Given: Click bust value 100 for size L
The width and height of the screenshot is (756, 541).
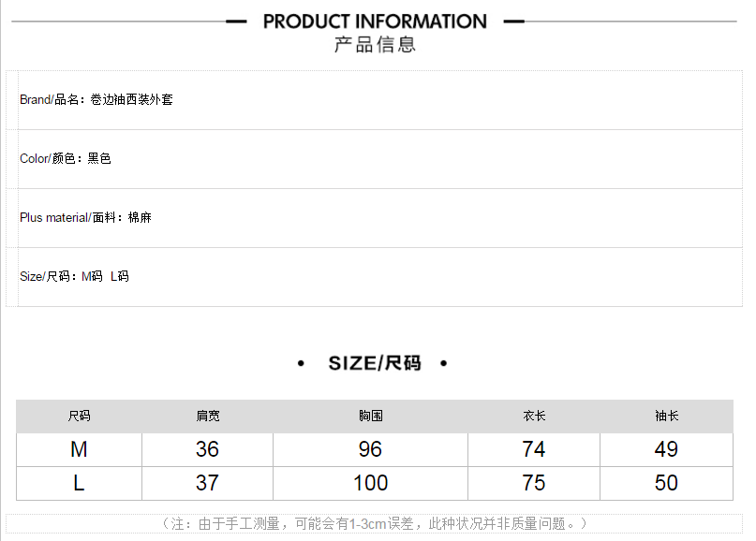Looking at the screenshot, I should [371, 484].
